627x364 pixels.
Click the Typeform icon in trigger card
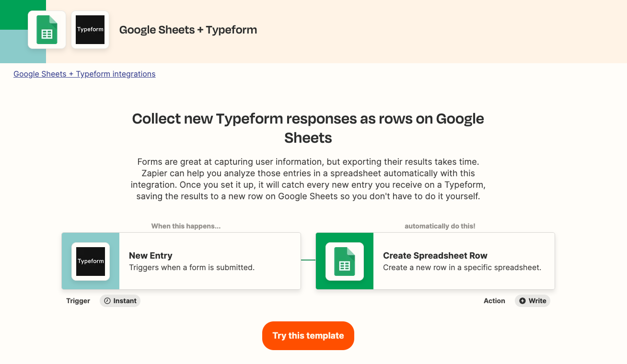pyautogui.click(x=91, y=261)
